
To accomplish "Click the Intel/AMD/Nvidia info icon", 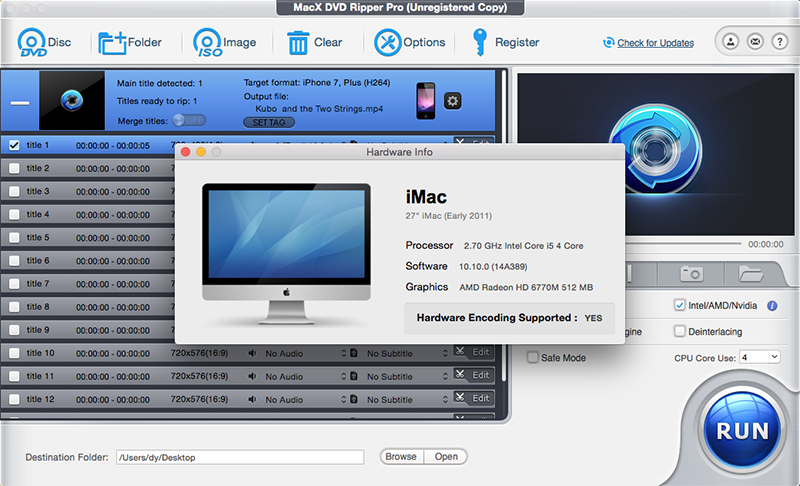I will pos(771,305).
